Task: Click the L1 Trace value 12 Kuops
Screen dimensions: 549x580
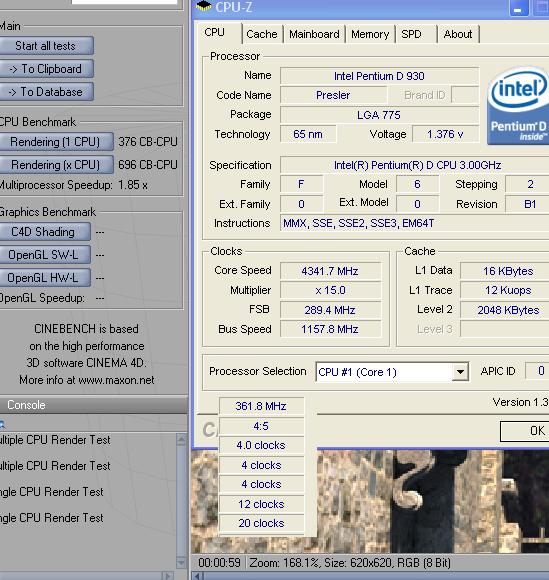Action: (505, 290)
